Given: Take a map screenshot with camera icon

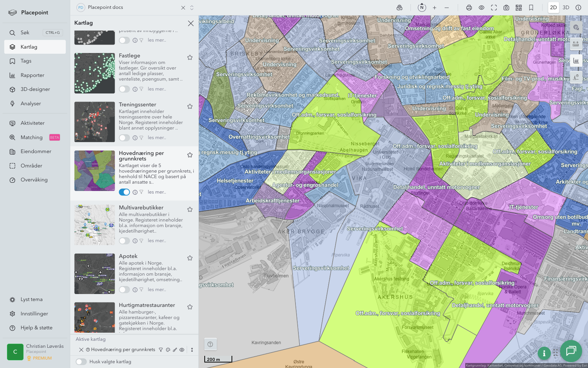Looking at the screenshot, I should pyautogui.click(x=506, y=8).
